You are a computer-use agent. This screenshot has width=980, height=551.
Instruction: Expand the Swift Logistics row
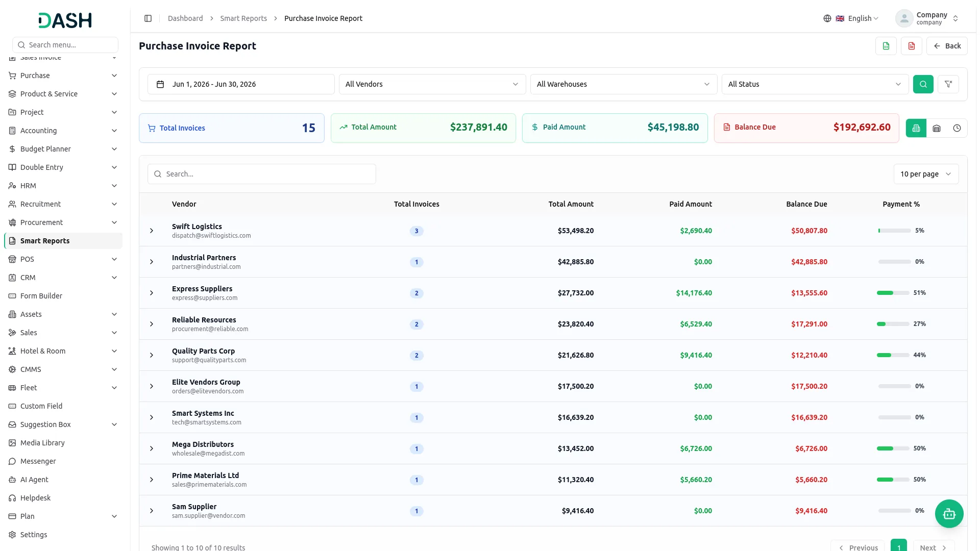coord(152,231)
